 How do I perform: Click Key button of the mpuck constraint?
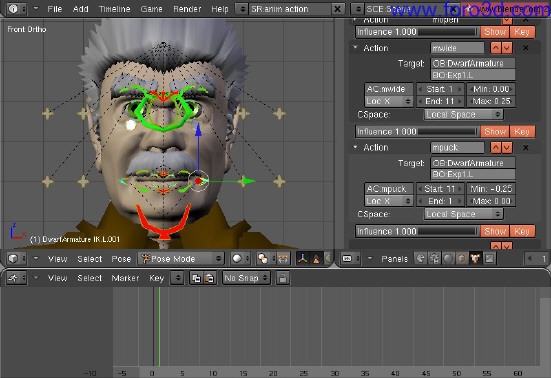(x=522, y=231)
